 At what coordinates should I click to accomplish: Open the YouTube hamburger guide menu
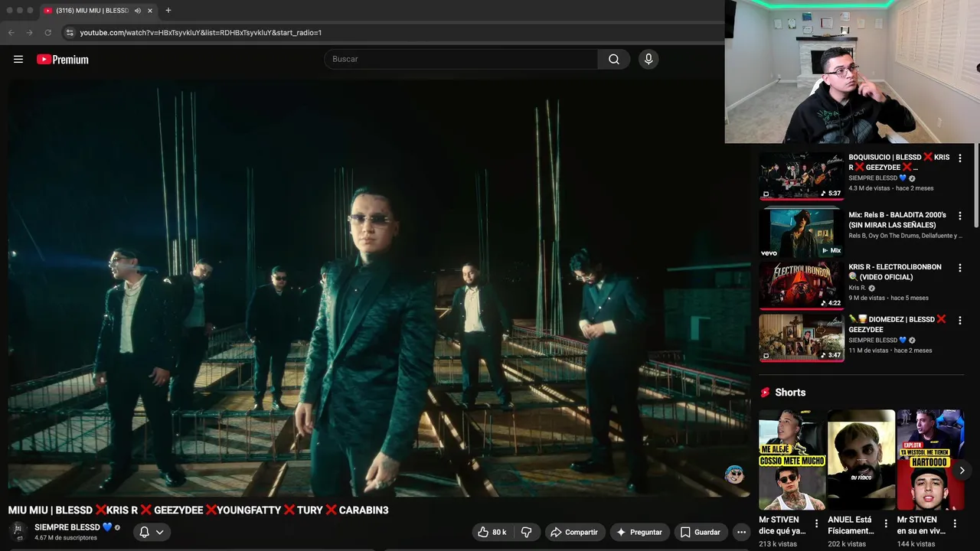(18, 59)
